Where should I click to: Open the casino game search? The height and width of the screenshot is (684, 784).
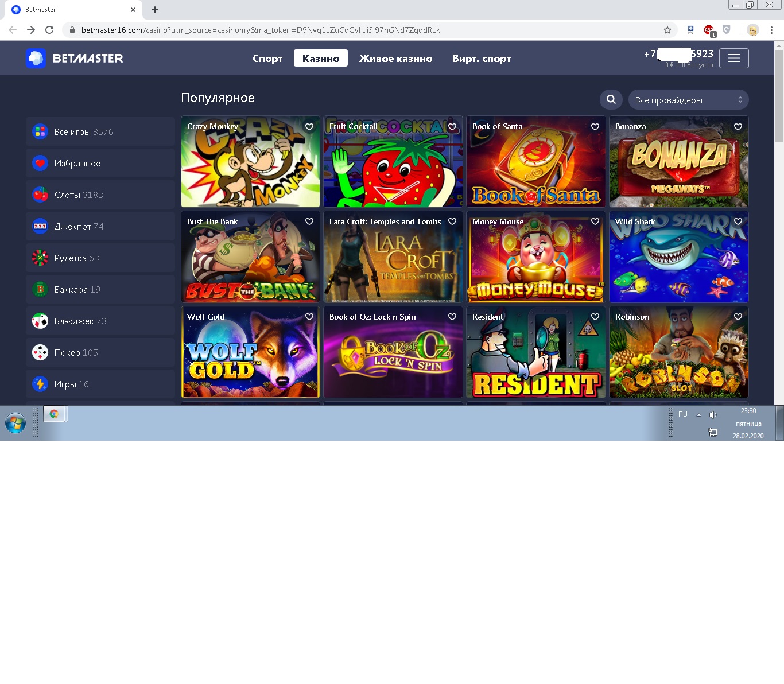[611, 100]
